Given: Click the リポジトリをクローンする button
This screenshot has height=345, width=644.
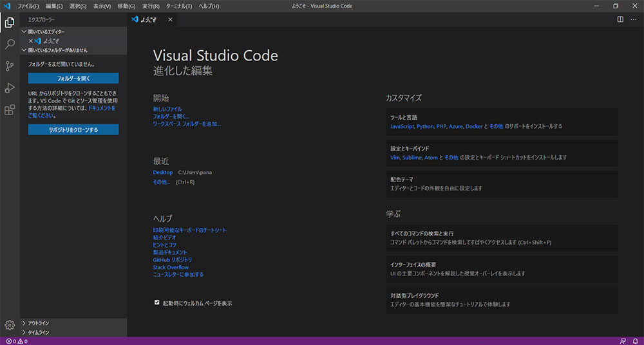Looking at the screenshot, I should pos(73,130).
